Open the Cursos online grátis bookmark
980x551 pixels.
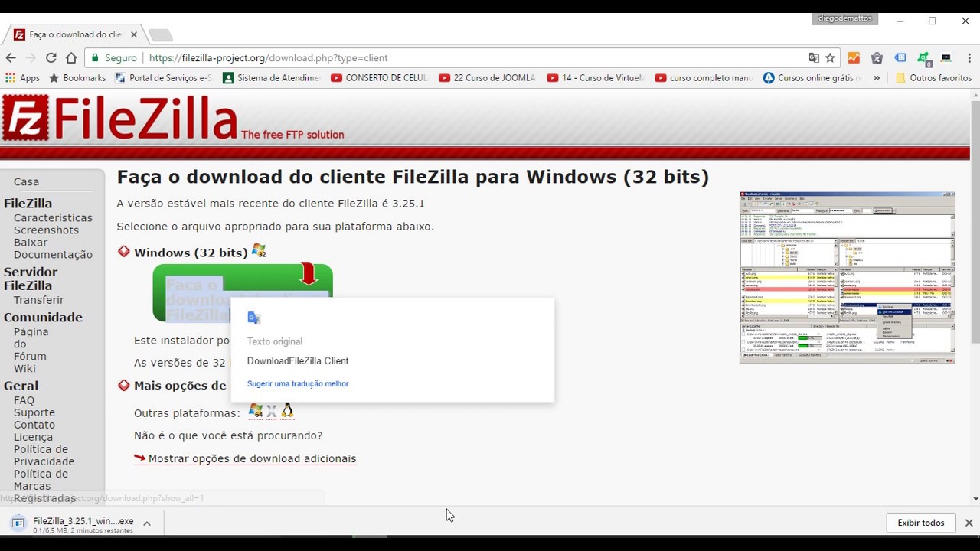pos(812,77)
